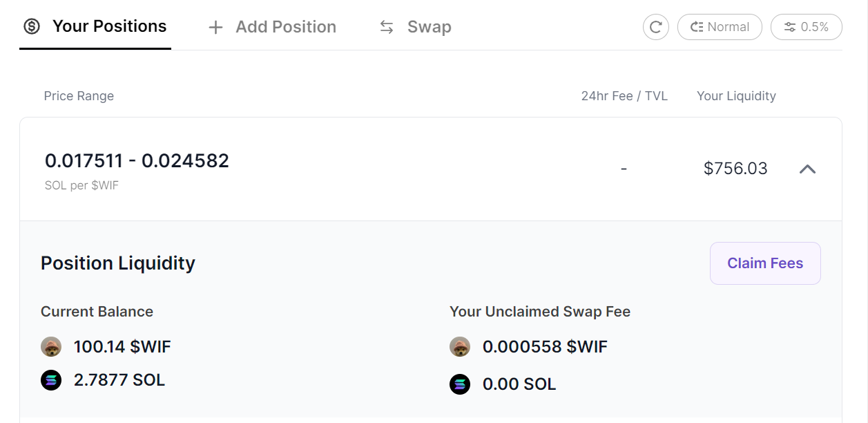Click the 100.14 $WIF balance amount
Viewport: 868px width, 423px height.
(122, 347)
